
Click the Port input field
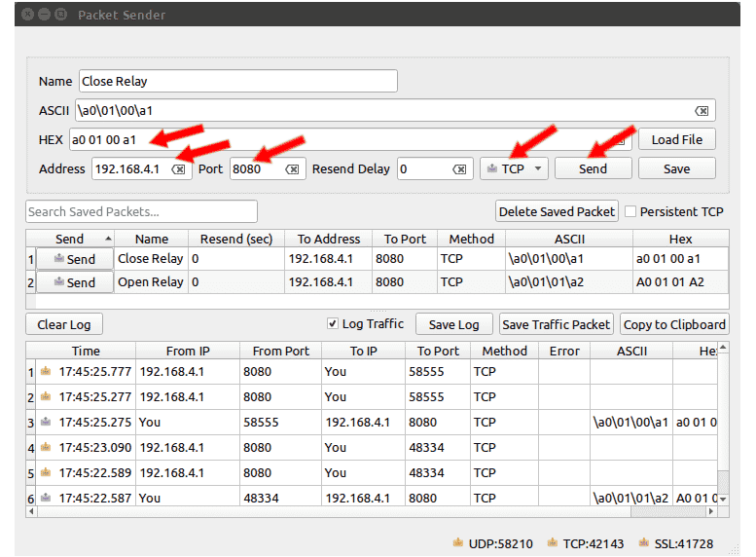tap(268, 168)
